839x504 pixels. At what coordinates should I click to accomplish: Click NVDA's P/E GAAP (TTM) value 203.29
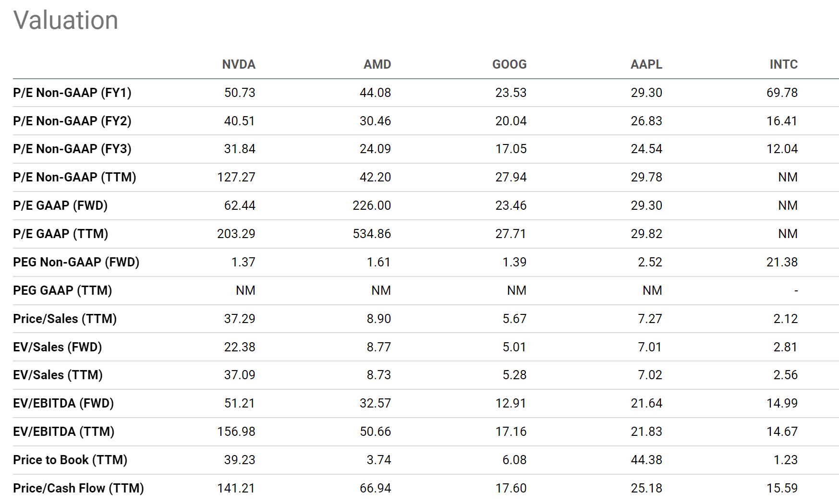[236, 234]
